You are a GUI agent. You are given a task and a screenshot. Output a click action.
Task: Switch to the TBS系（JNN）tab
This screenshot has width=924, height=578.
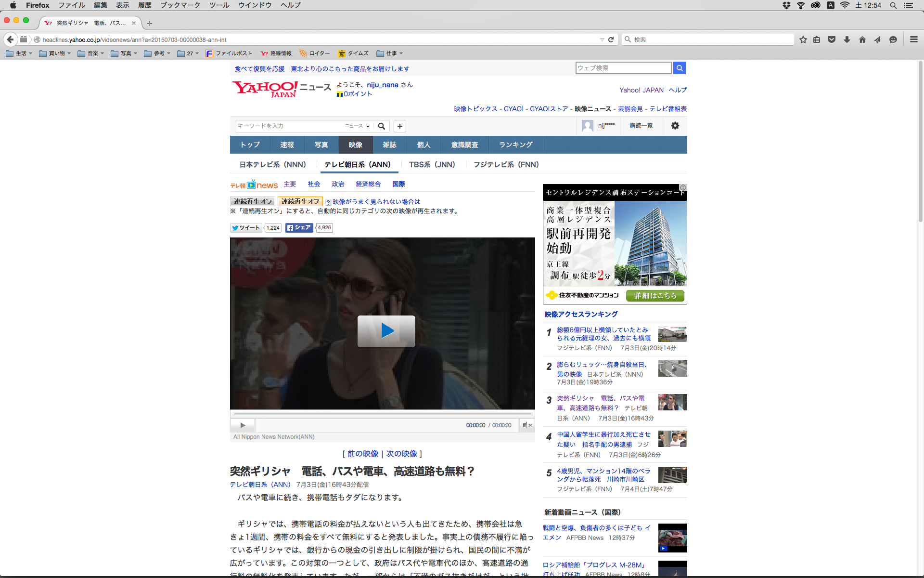tap(432, 165)
